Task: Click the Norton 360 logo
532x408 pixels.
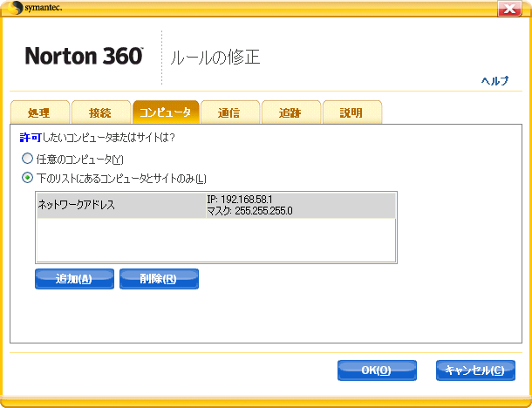Action: pyautogui.click(x=84, y=57)
